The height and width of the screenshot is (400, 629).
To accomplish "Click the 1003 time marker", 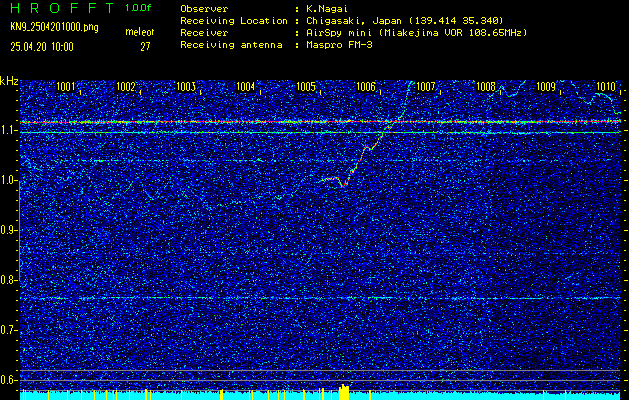I will point(186,86).
